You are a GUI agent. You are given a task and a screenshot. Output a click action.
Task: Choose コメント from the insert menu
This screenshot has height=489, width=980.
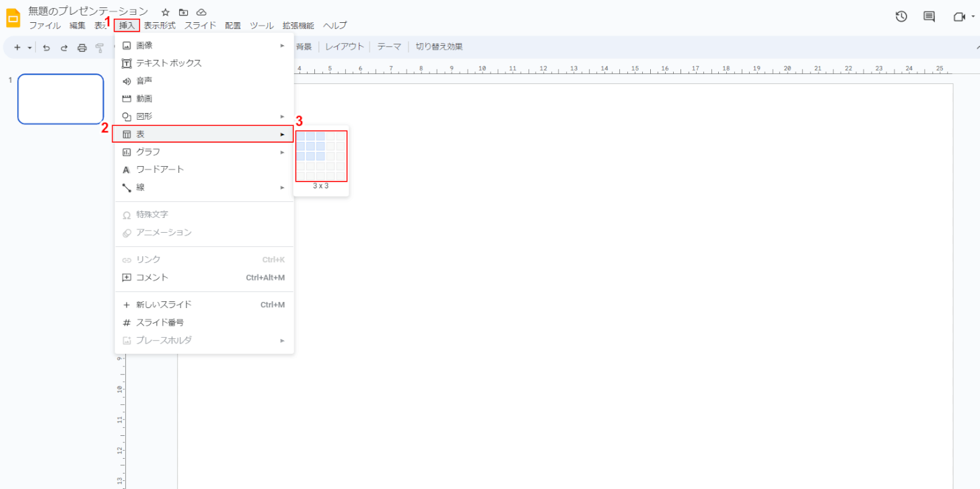point(204,277)
